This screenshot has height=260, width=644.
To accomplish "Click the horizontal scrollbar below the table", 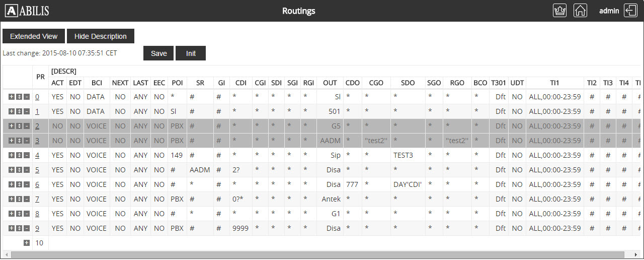I will pos(317,255).
